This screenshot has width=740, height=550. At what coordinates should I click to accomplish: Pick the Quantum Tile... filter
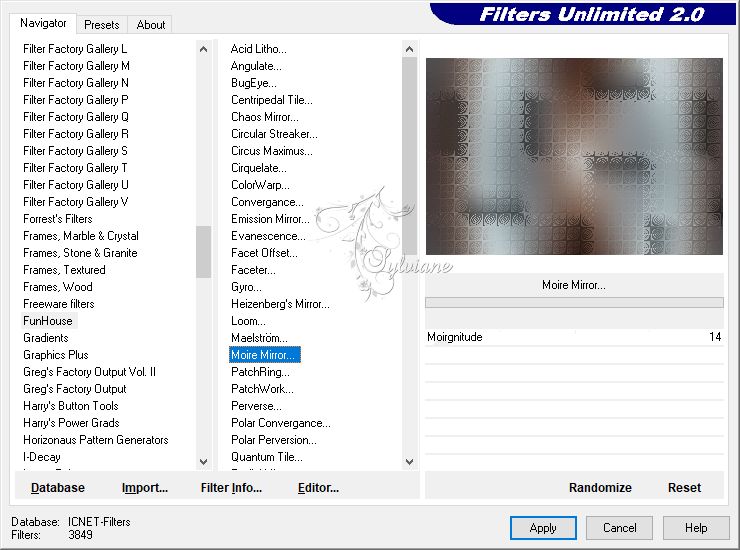[x=267, y=457]
